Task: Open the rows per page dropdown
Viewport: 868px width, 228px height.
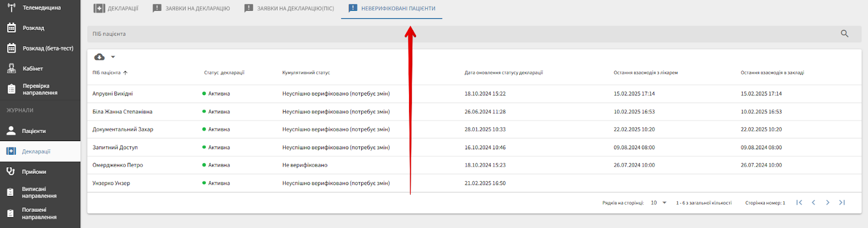Action: click(659, 202)
